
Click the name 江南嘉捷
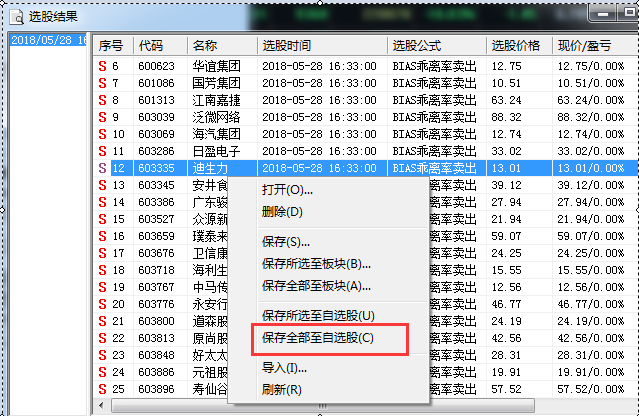216,100
